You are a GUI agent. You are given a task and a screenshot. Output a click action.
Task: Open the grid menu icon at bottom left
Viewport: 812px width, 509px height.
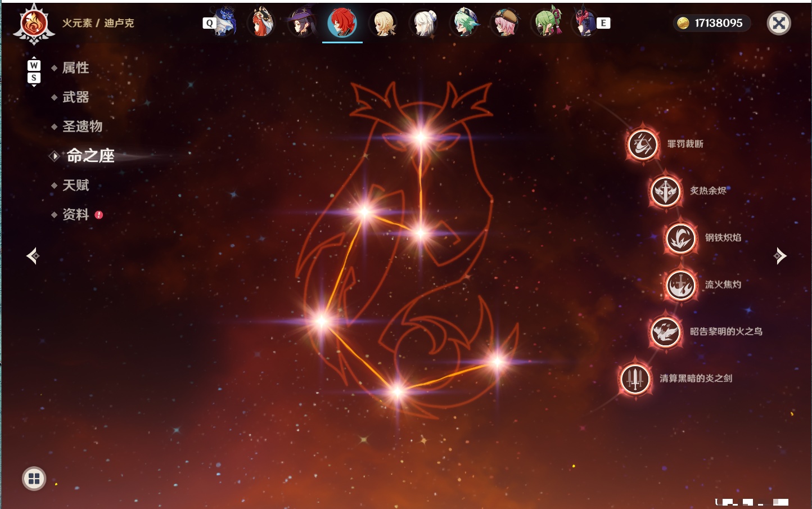(x=34, y=479)
